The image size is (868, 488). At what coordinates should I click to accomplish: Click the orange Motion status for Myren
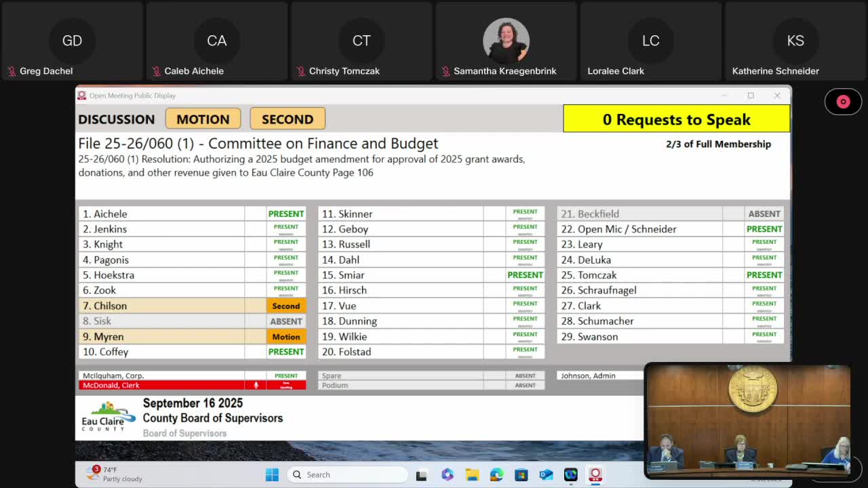point(286,337)
